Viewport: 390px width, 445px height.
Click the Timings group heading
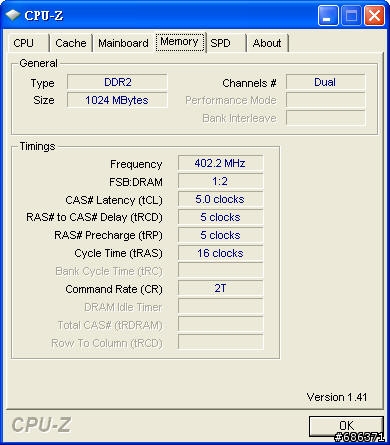click(x=37, y=146)
